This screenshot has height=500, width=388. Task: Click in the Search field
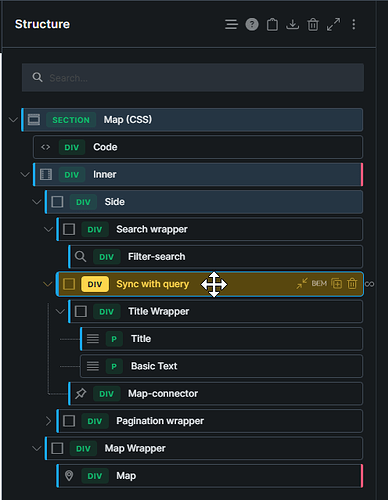pyautogui.click(x=193, y=78)
